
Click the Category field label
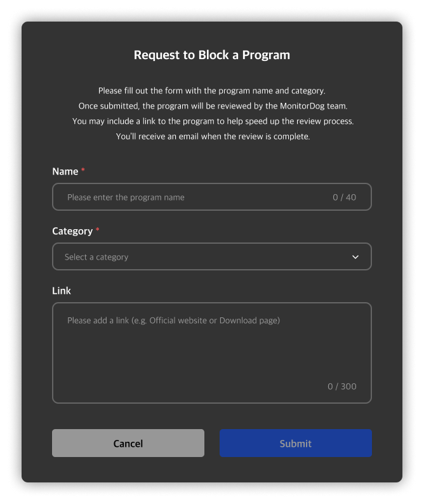72,231
